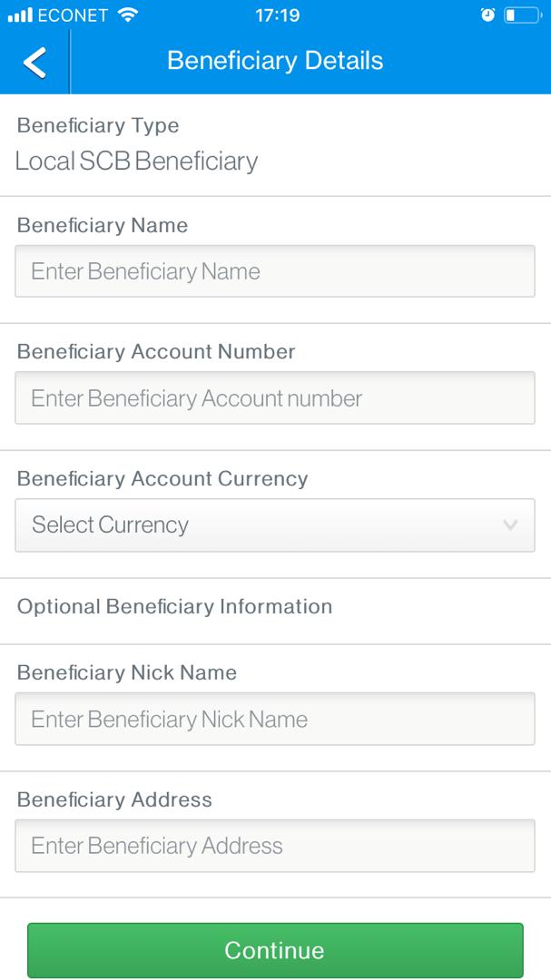This screenshot has height=980, width=551.
Task: Select the Beneficiary Details title bar
Action: 275,61
